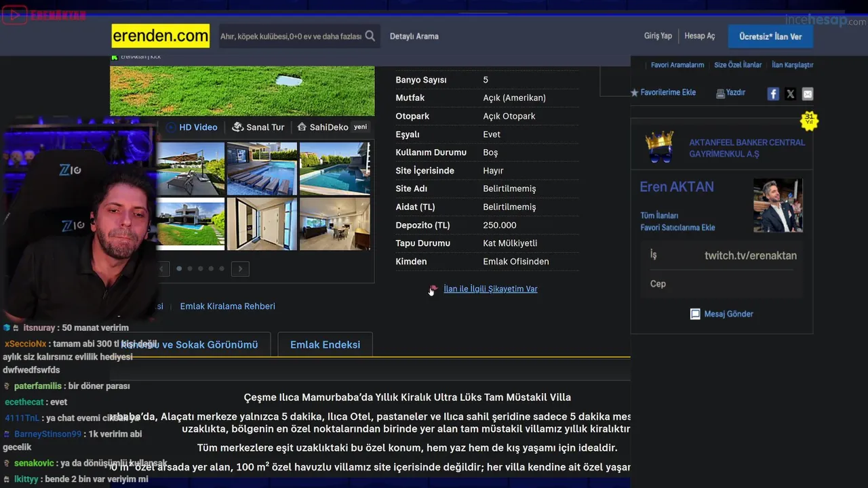This screenshot has width=868, height=488.
Task: Open the pool stepping stones thumbnail
Action: pos(262,169)
